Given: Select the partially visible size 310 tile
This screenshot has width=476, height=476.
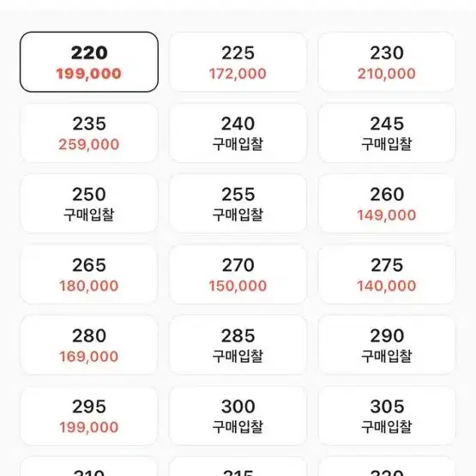Looking at the screenshot, I should tap(89, 467).
